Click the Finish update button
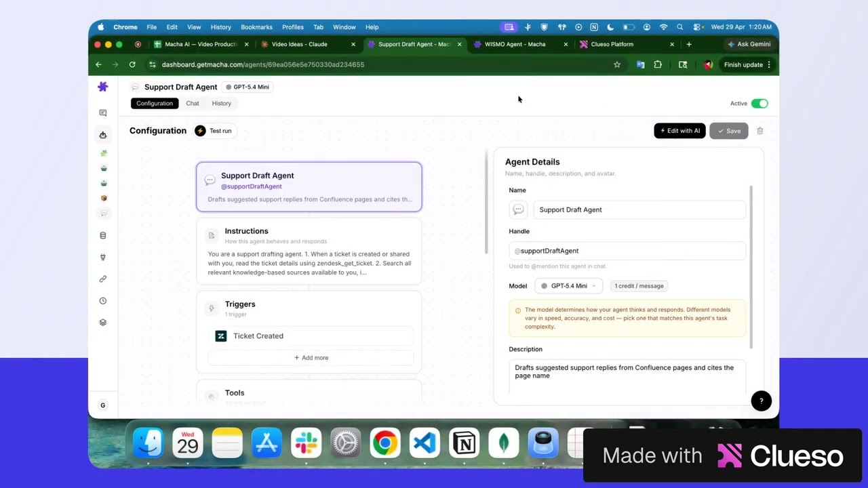This screenshot has width=868, height=488. (747, 64)
